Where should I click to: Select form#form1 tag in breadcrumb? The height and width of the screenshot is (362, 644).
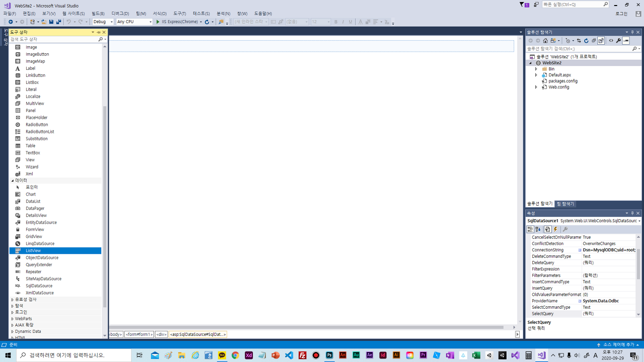coord(139,334)
